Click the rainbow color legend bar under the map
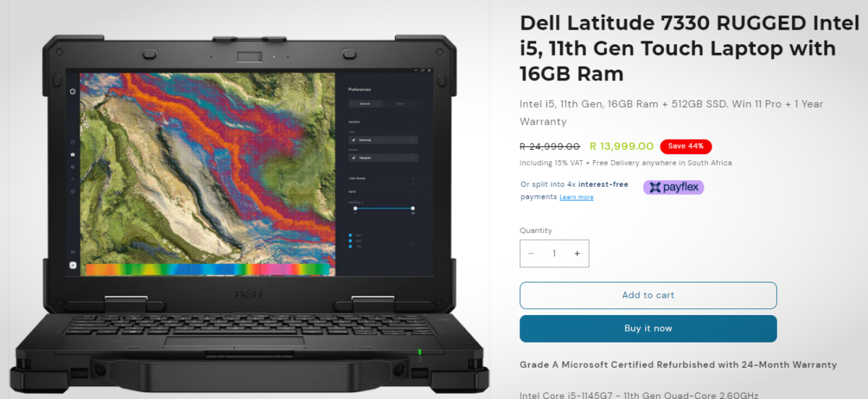 pos(206,269)
